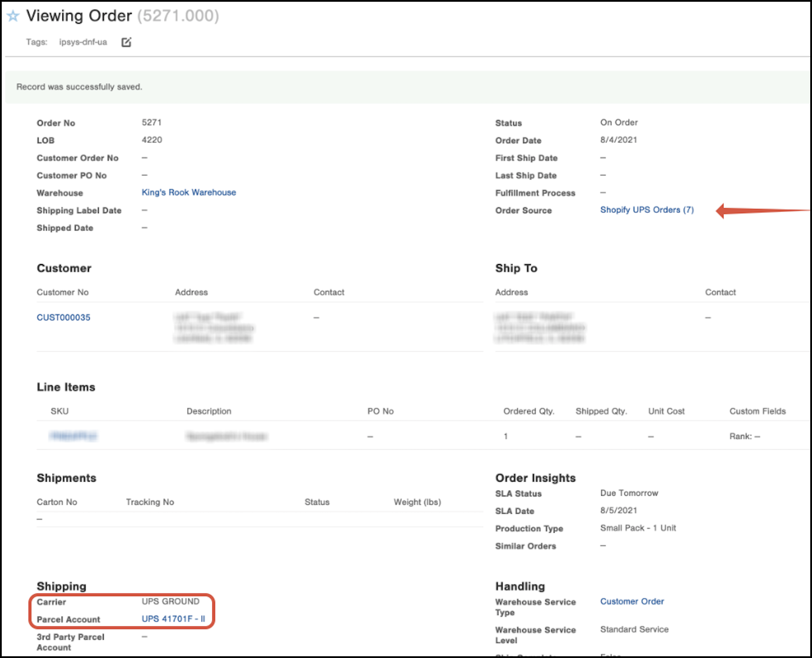812x658 pixels.
Task: Click the Description column header in Line Items
Action: [x=209, y=411]
